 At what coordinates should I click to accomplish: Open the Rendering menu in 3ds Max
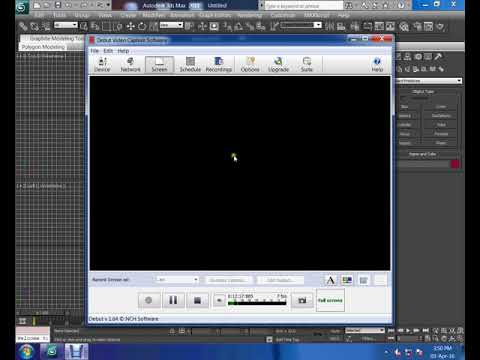pos(250,15)
